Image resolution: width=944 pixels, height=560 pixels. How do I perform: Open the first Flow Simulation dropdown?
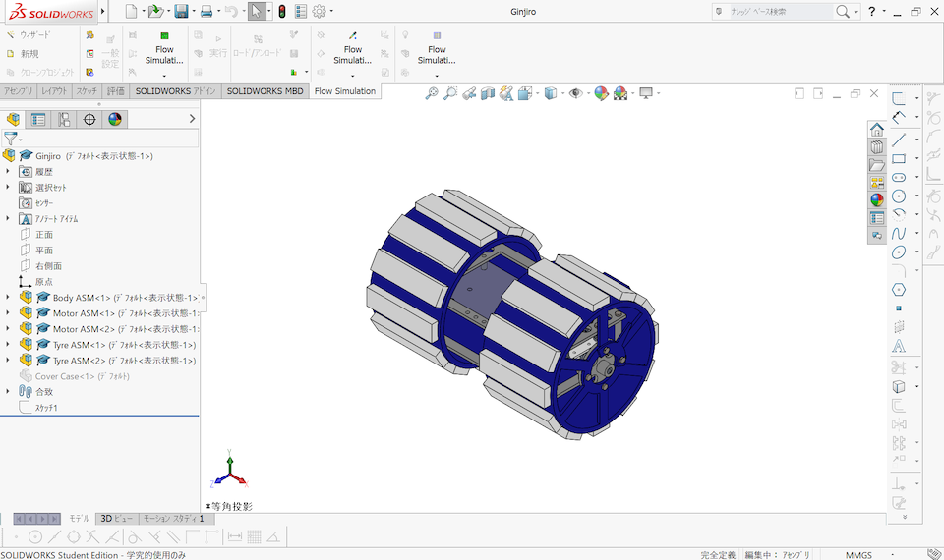click(x=164, y=77)
